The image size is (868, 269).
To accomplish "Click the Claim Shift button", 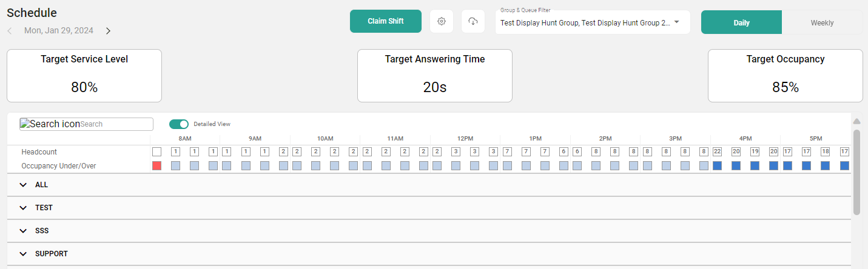I will 385,21.
